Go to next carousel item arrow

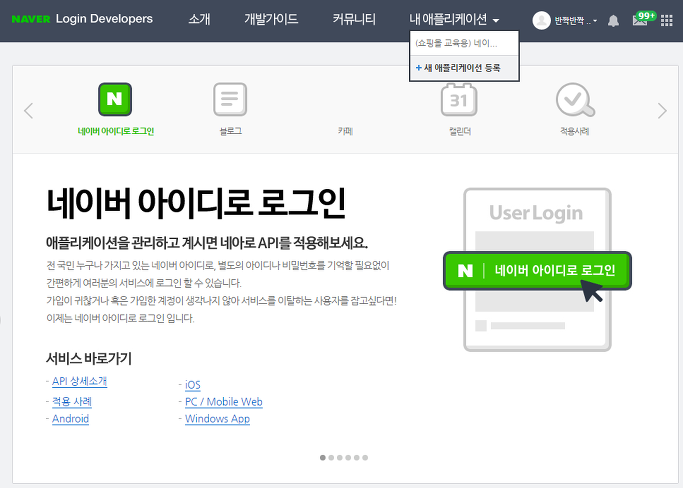coord(662,111)
